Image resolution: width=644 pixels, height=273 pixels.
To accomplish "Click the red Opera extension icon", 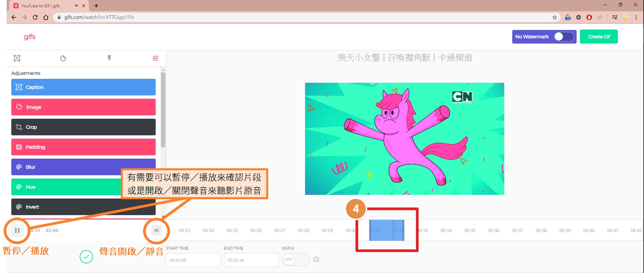I will 589,17.
